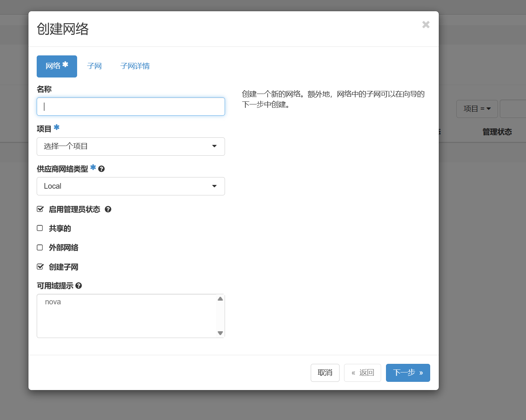Image resolution: width=526 pixels, height=420 pixels.
Task: Switch to the 子网详情 tab
Action: [135, 66]
